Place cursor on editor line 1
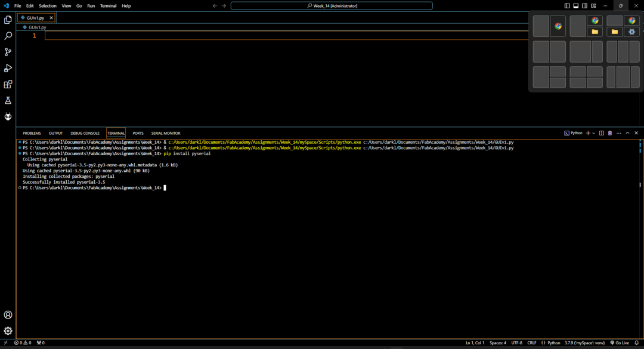The width and height of the screenshot is (644, 349). 286,36
